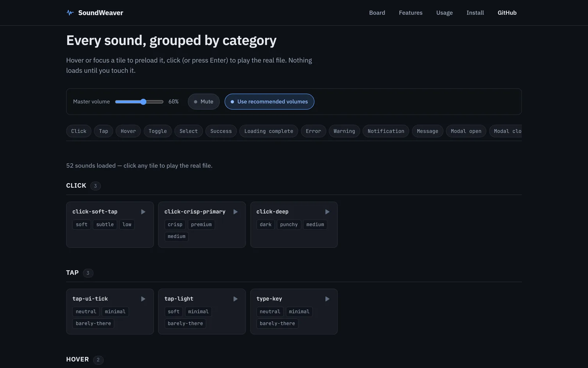588x368 pixels.
Task: Choose the Error category chip
Action: [x=313, y=131]
